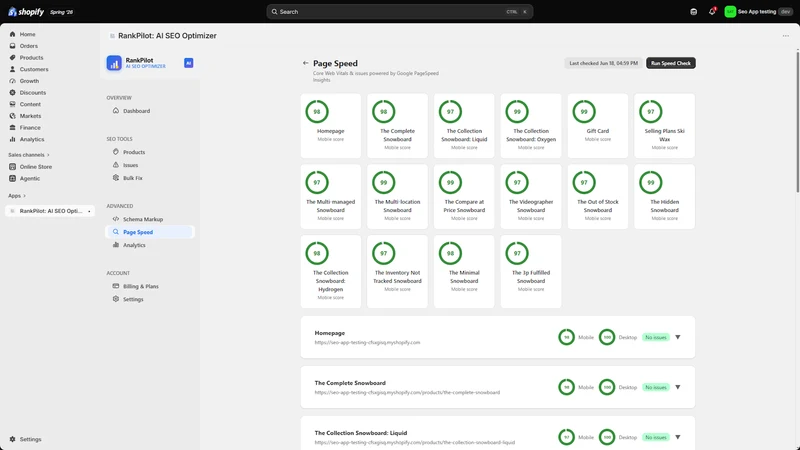
Task: Open the Homepage store URL link
Action: [x=367, y=342]
